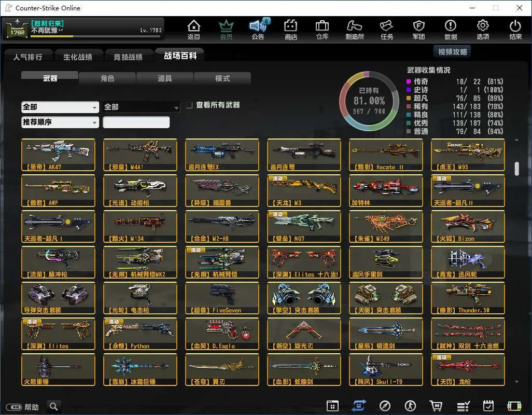
Task: Expand the dark 全部 dropdown
Action: (141, 107)
